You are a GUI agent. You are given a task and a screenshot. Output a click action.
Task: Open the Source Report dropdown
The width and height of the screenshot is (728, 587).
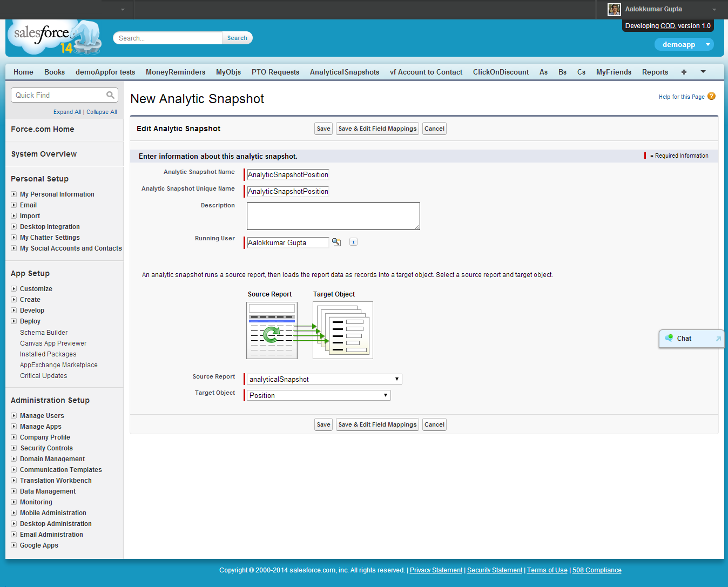point(397,379)
